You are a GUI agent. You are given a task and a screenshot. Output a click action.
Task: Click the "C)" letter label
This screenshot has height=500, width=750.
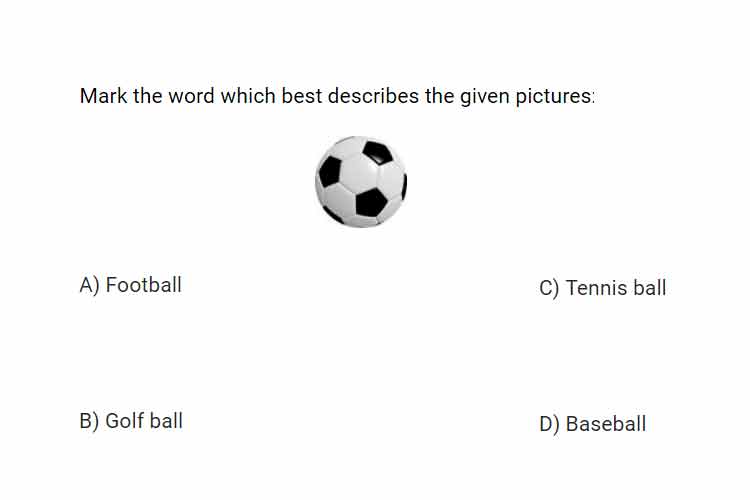coord(549,288)
